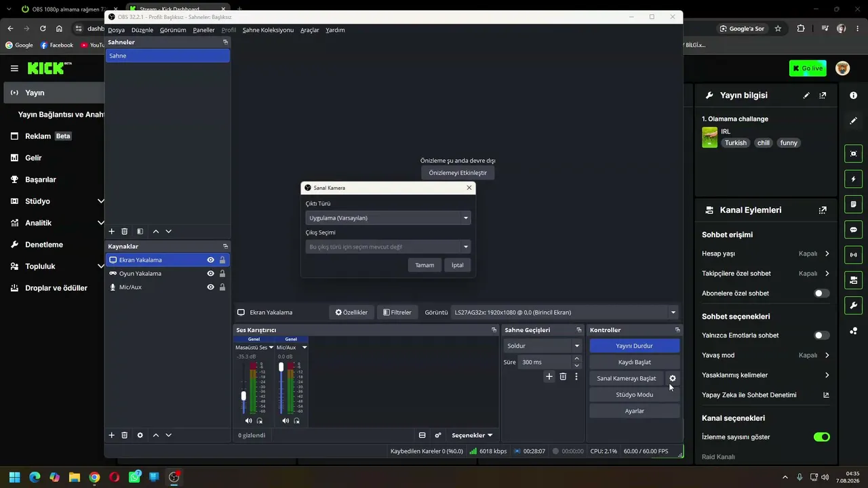Open Seçenekler dropdown in audio mixer
The height and width of the screenshot is (488, 868).
pos(472,435)
